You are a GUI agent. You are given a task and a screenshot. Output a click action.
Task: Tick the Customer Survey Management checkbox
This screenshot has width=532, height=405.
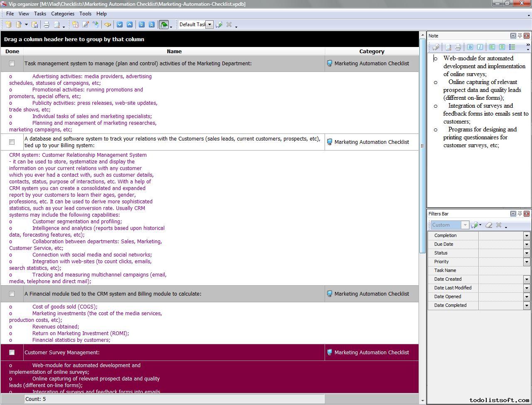pyautogui.click(x=12, y=353)
